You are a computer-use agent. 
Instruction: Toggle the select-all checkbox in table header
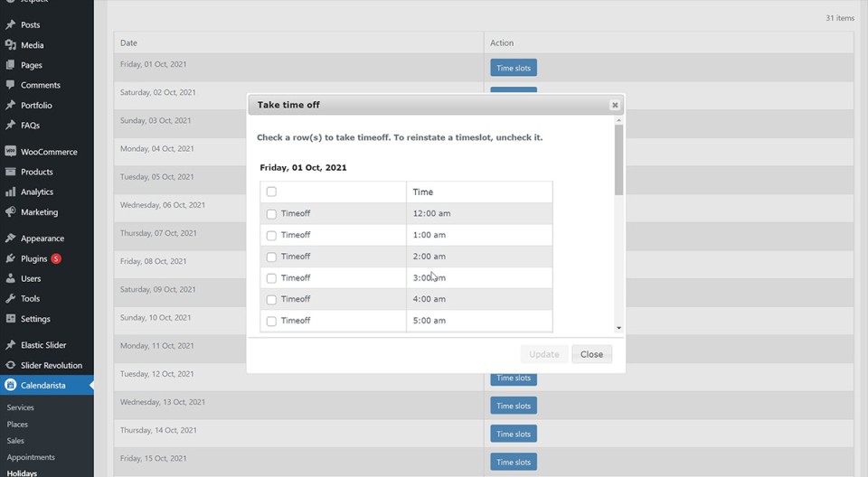pyautogui.click(x=271, y=192)
